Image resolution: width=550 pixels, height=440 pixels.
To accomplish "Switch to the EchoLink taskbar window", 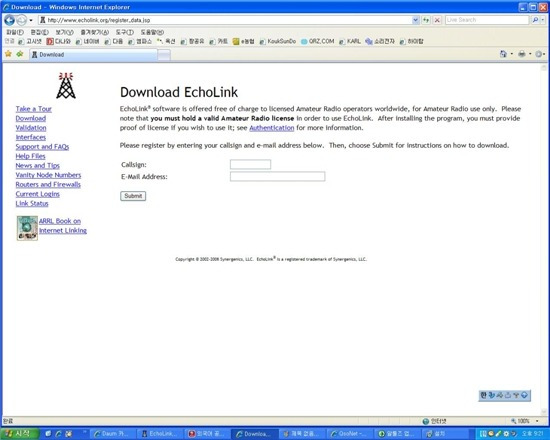I will (x=160, y=434).
